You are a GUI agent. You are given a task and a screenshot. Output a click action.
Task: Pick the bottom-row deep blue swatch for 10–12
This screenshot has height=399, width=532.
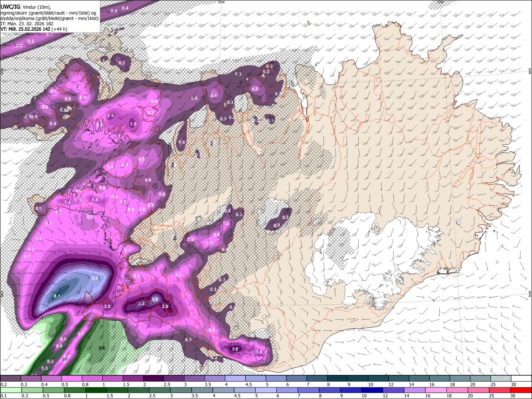(x=371, y=390)
